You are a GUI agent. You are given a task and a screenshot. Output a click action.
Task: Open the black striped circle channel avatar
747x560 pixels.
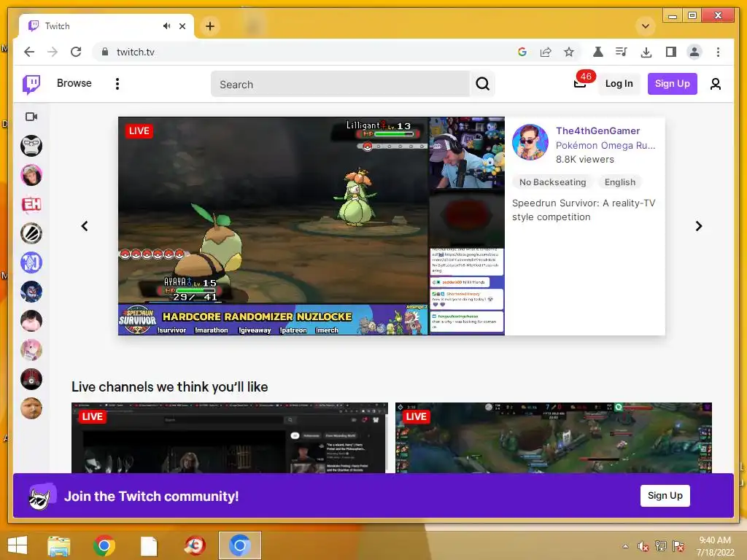[31, 233]
